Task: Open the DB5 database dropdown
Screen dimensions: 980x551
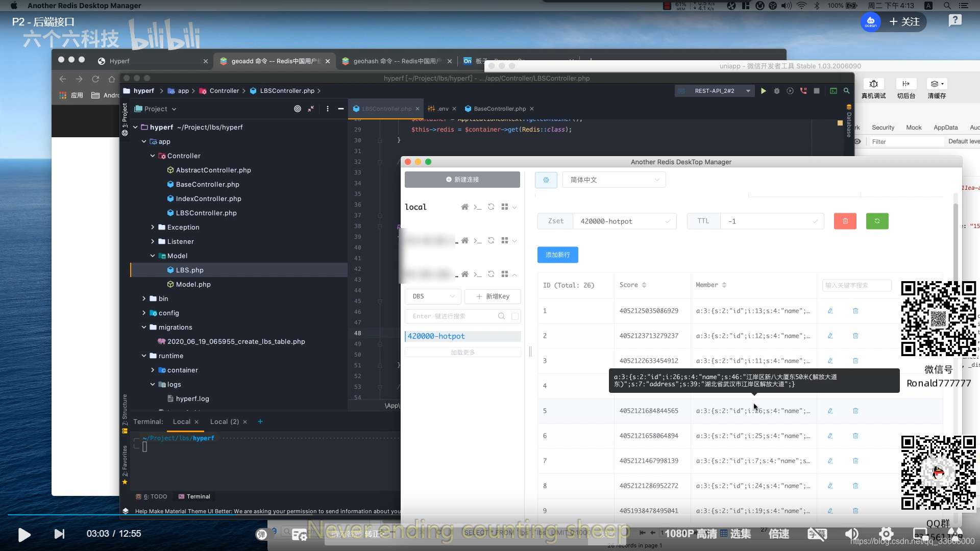Action: [x=433, y=296]
